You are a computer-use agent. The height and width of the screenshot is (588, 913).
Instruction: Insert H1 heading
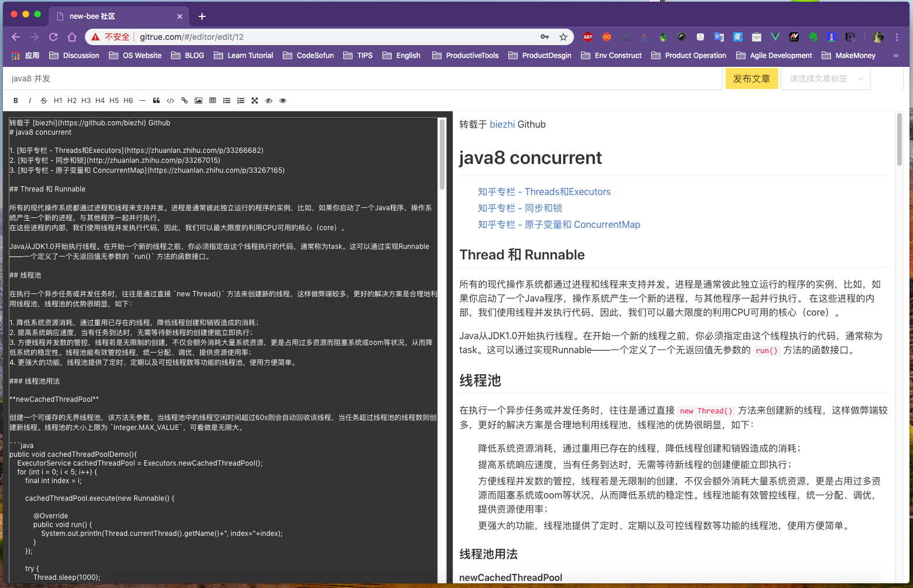tap(58, 101)
